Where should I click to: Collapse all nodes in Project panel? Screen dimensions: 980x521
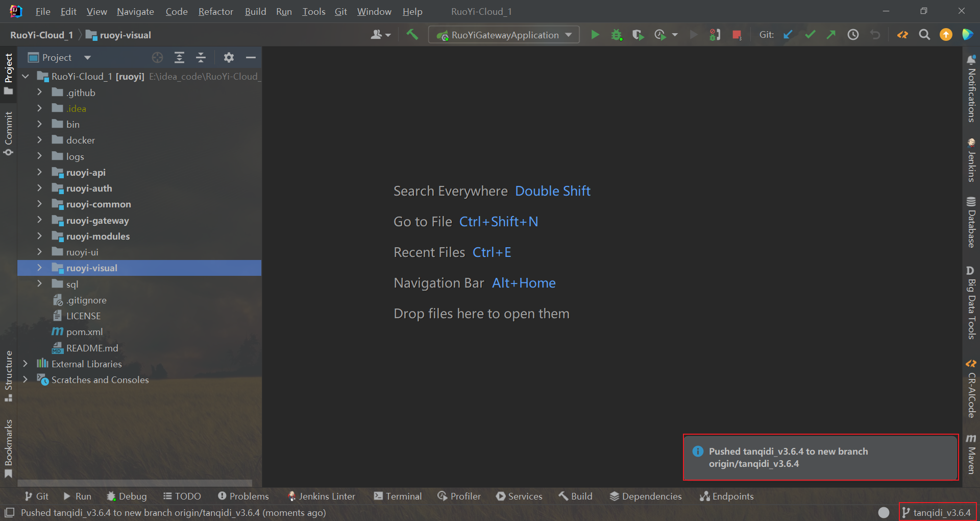click(201, 58)
